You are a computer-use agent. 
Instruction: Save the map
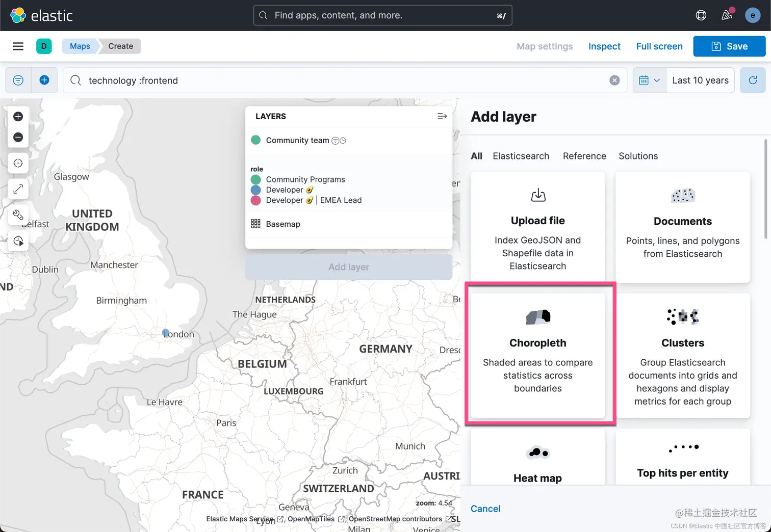(729, 46)
